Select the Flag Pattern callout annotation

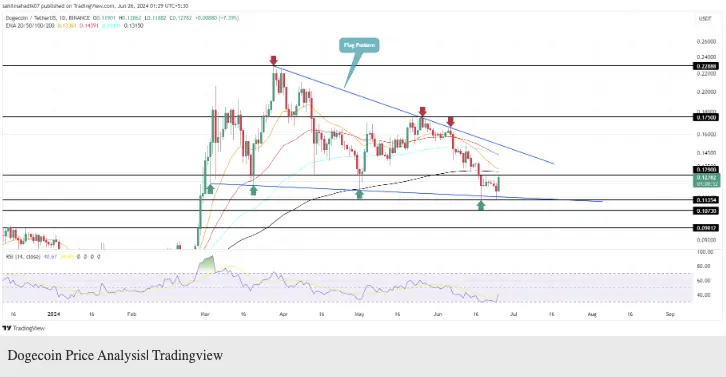359,45
